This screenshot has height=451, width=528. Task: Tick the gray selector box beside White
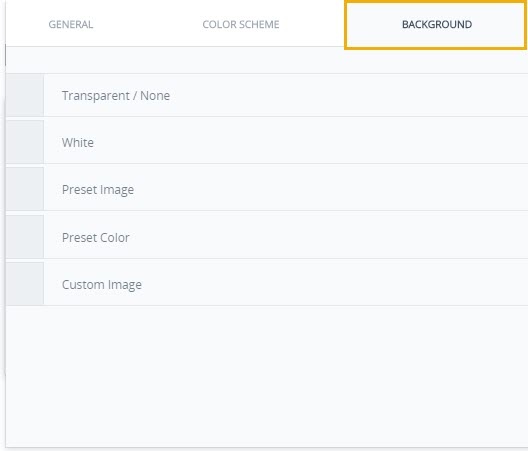point(25,142)
